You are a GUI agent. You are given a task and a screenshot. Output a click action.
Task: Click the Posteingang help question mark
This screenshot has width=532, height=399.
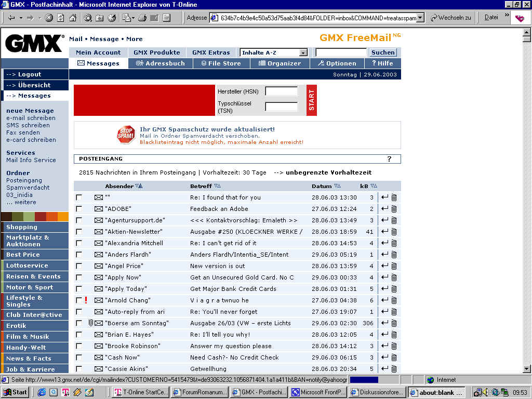pos(389,159)
